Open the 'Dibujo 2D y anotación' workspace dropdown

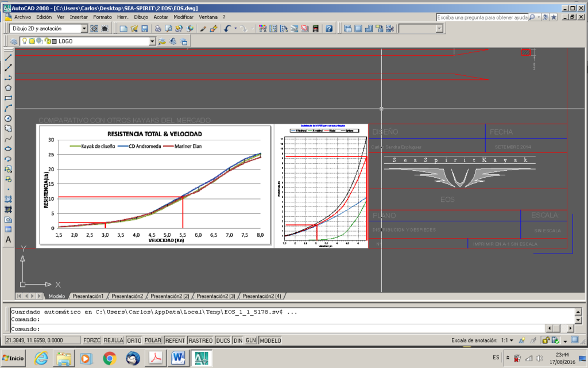click(84, 29)
